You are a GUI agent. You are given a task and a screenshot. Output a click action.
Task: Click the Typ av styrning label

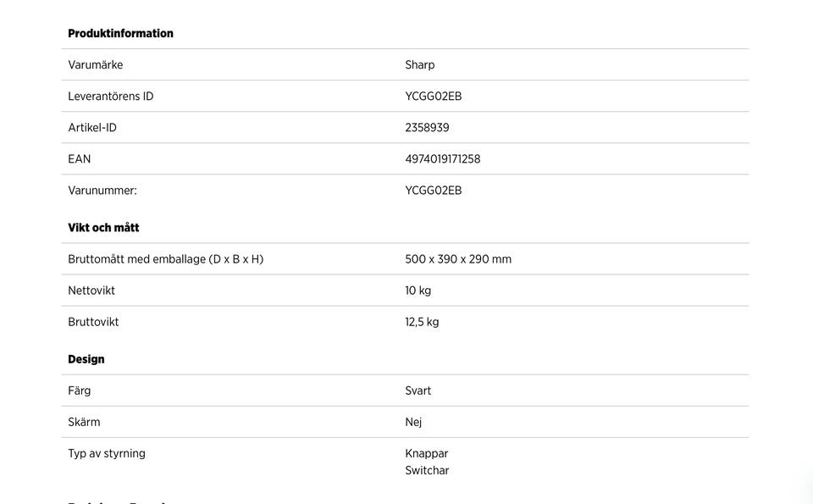click(107, 453)
